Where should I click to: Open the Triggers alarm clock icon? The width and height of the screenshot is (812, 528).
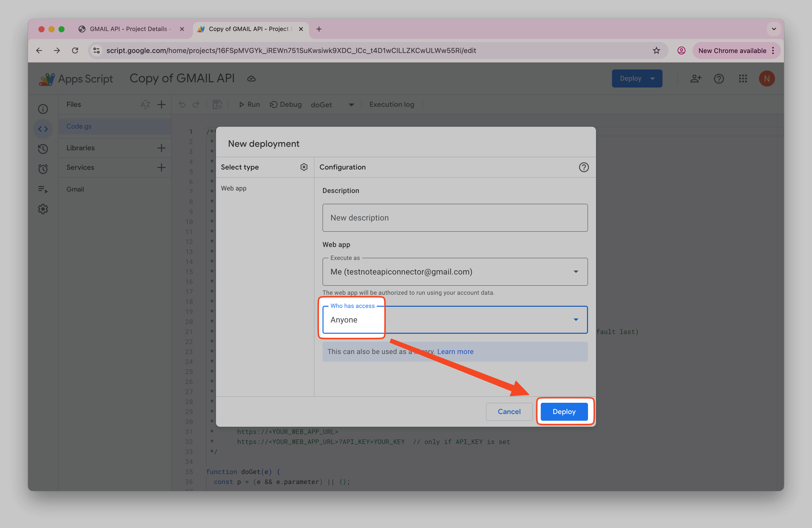pyautogui.click(x=43, y=169)
